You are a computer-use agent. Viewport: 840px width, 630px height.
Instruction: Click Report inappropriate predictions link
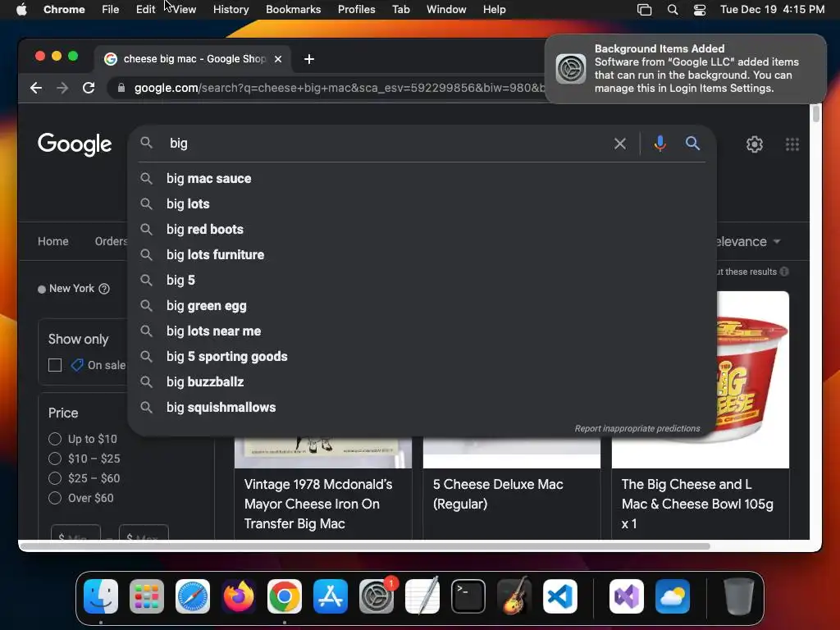pos(637,428)
